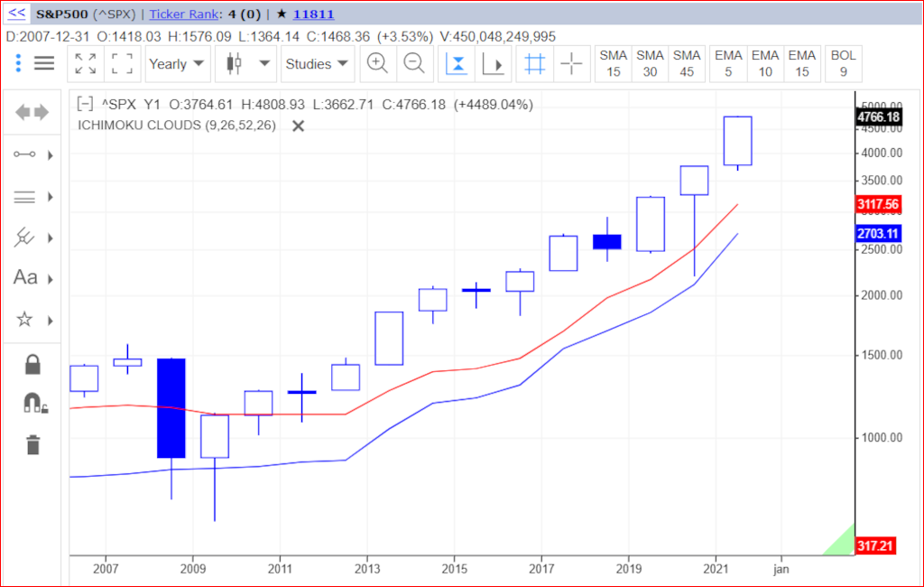Open the text annotation tool (Aa)
Viewport: 924px width, 587px height.
pos(25,277)
